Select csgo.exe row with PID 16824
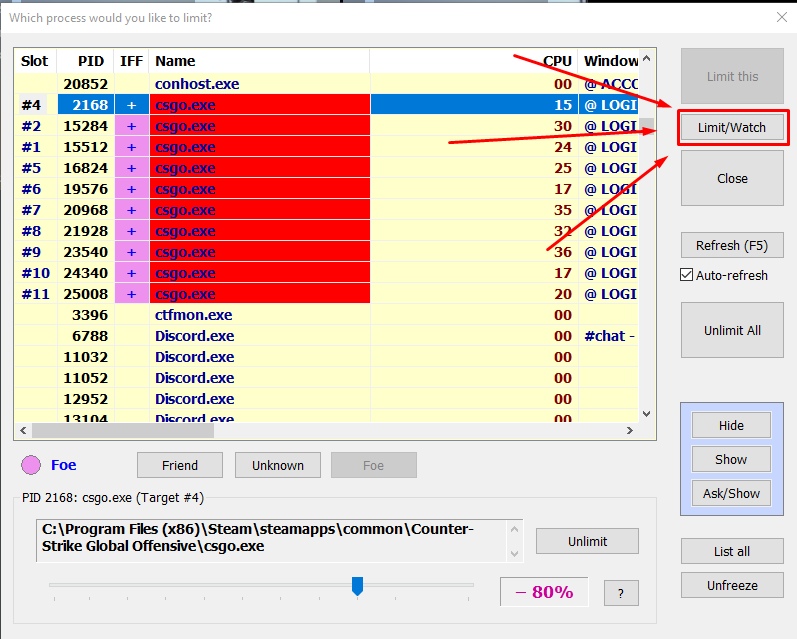This screenshot has height=639, width=797. (x=326, y=168)
